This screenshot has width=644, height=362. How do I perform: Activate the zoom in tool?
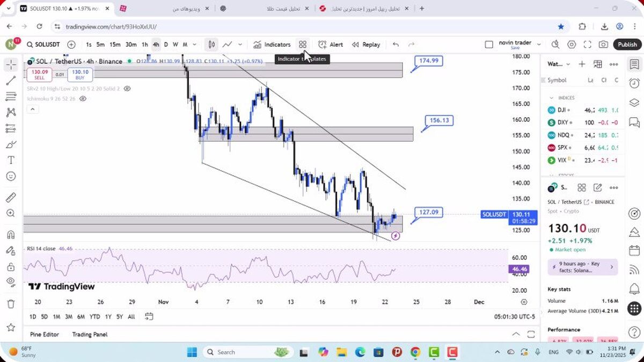point(11,213)
